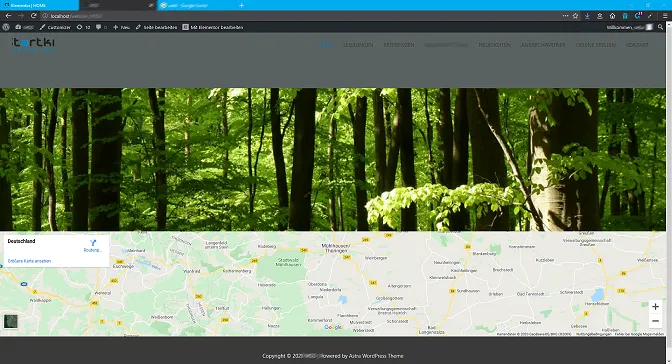Click the home icon in the browser toolbar
672x364 pixels.
[612, 16]
